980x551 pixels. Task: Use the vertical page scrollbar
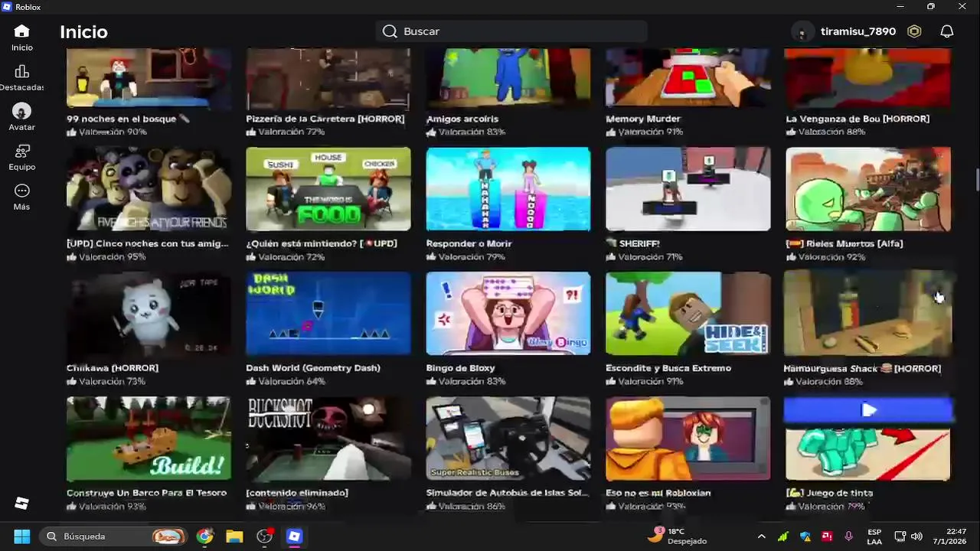click(x=976, y=180)
